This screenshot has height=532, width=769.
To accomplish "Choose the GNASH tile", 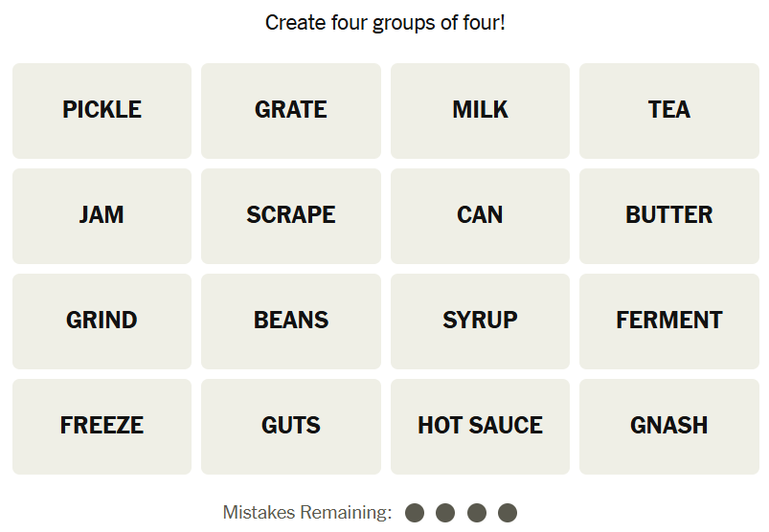I will [668, 426].
